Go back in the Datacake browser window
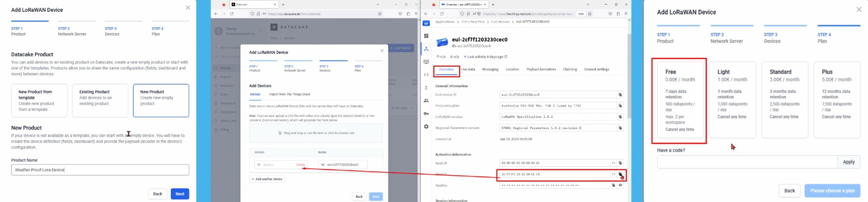Viewport: 868px width, 202px height. coord(216,14)
